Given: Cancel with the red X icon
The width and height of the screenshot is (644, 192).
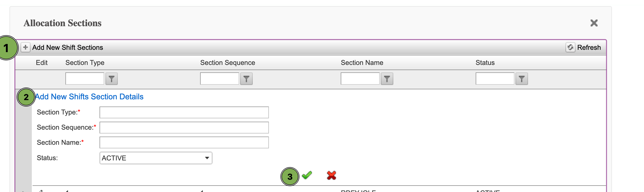Looking at the screenshot, I should click(331, 175).
